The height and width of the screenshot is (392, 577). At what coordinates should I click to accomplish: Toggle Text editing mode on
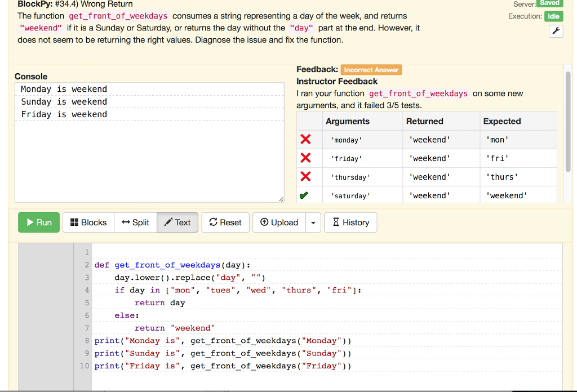pos(177,222)
